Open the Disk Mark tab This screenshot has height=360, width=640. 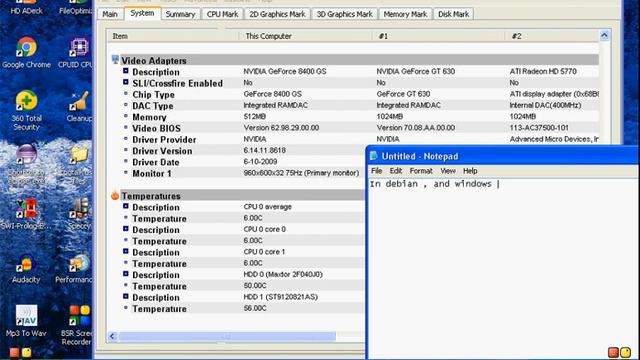coord(453,14)
